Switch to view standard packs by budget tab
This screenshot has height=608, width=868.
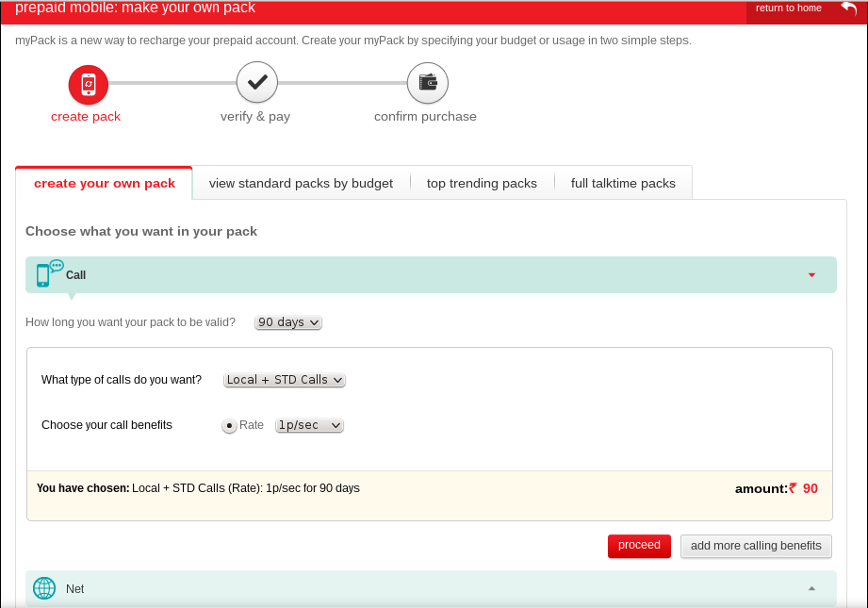click(301, 184)
